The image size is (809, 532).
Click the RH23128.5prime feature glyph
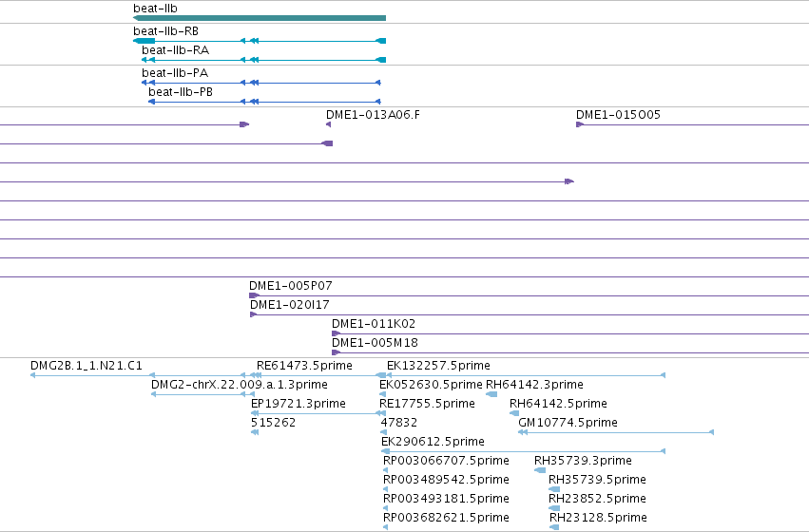click(554, 527)
